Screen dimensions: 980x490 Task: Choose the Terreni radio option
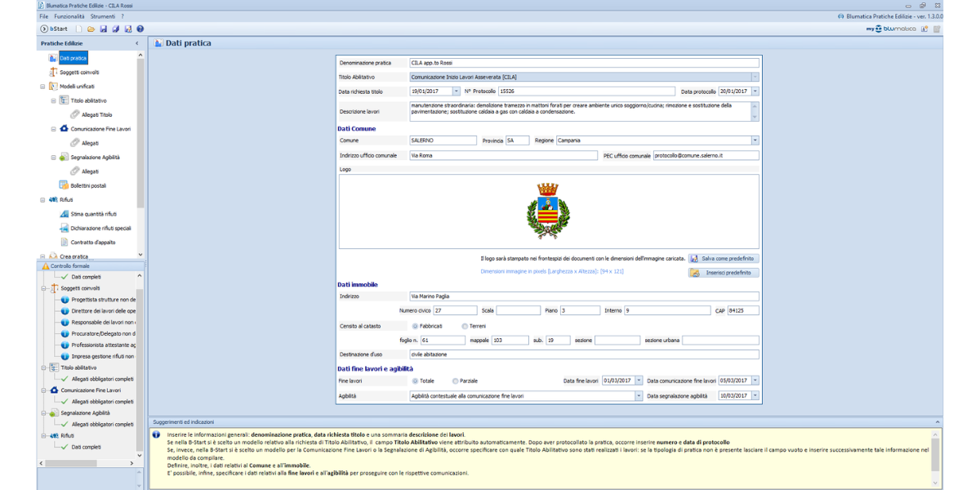point(465,326)
